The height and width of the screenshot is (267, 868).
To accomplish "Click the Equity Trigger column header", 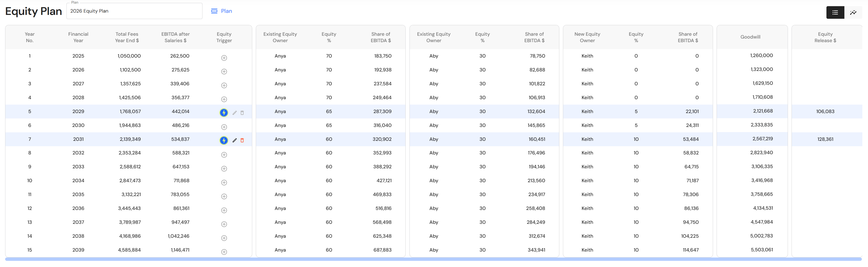I will tap(224, 37).
